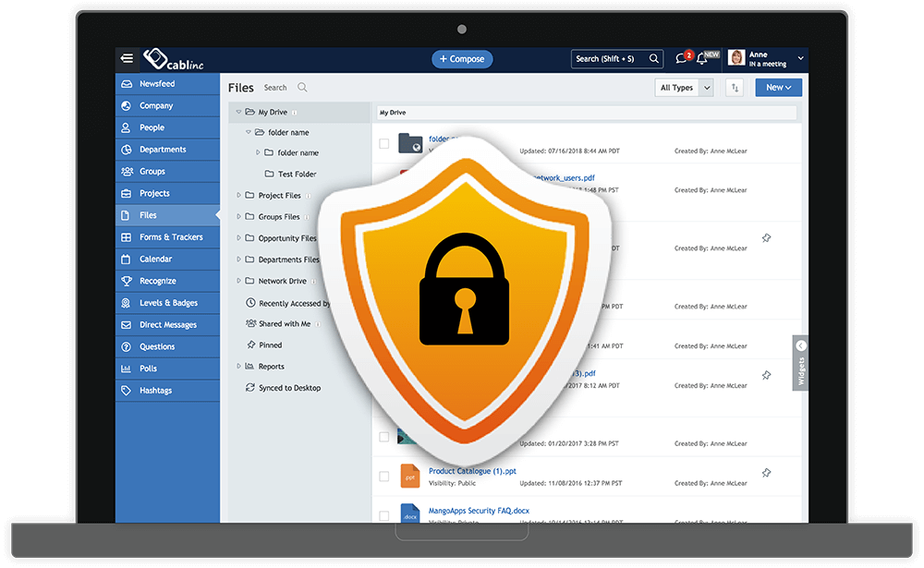This screenshot has height=568, width=924.
Task: Open Shared with Me list
Action: [285, 323]
